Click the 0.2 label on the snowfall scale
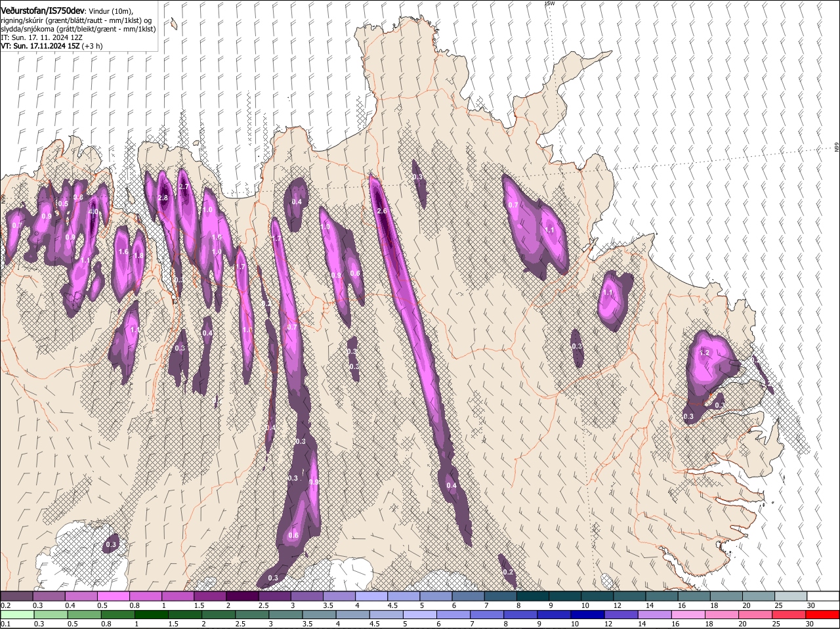This screenshot has height=629, width=840. pos(5,605)
